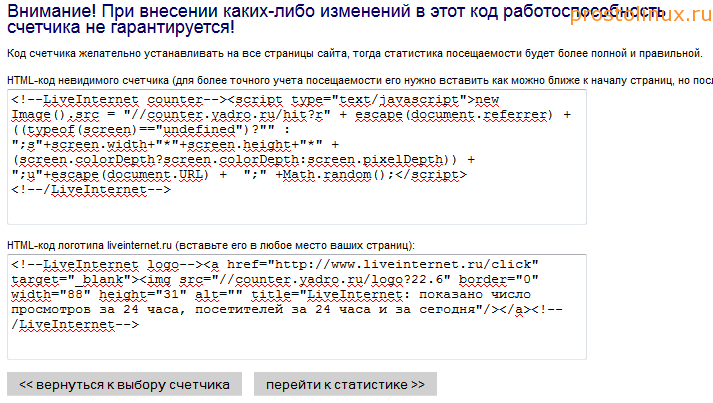Viewport: 713px width, 403px height.
Task: Click the back to counter selection button
Action: (124, 384)
